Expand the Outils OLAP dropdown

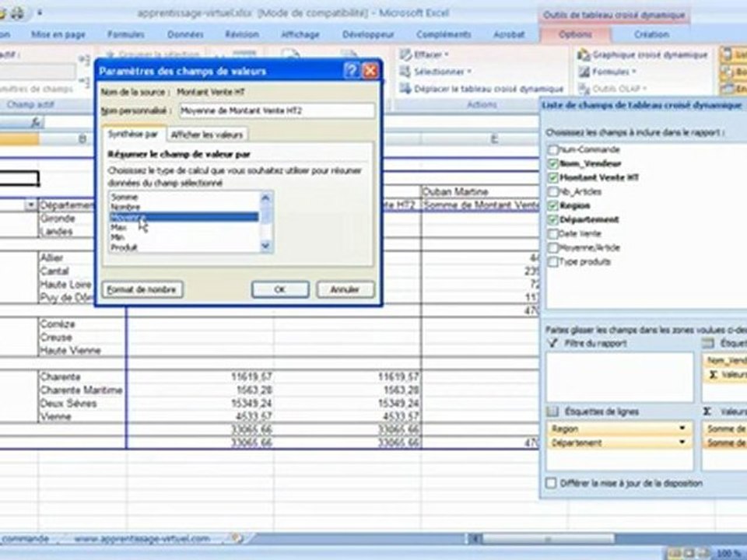tap(645, 89)
